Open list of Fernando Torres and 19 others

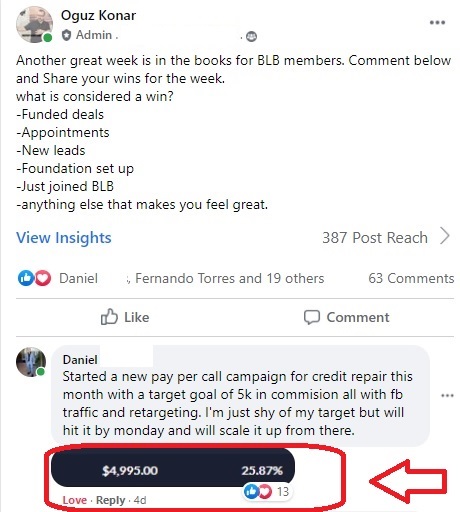click(230, 278)
